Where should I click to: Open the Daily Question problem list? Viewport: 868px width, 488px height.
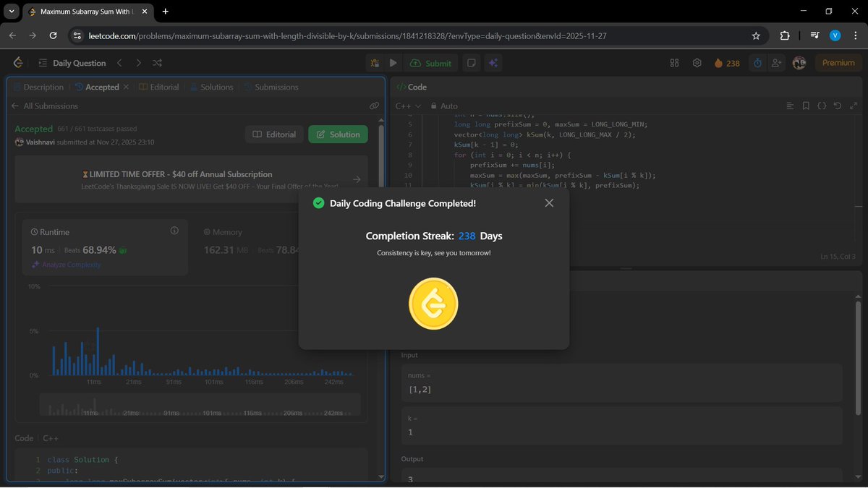(x=72, y=63)
